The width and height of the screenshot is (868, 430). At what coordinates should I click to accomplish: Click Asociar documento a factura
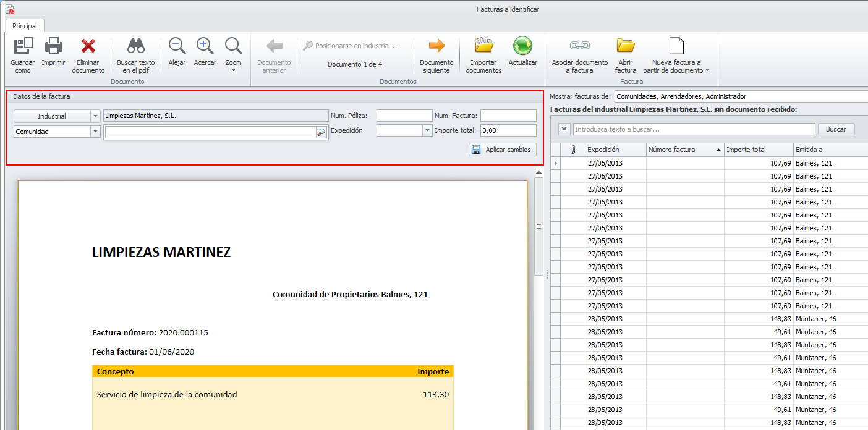[x=580, y=47]
